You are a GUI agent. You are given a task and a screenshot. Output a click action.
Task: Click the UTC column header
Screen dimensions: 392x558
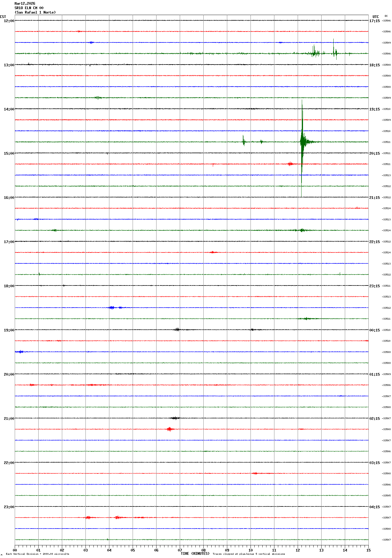(375, 17)
